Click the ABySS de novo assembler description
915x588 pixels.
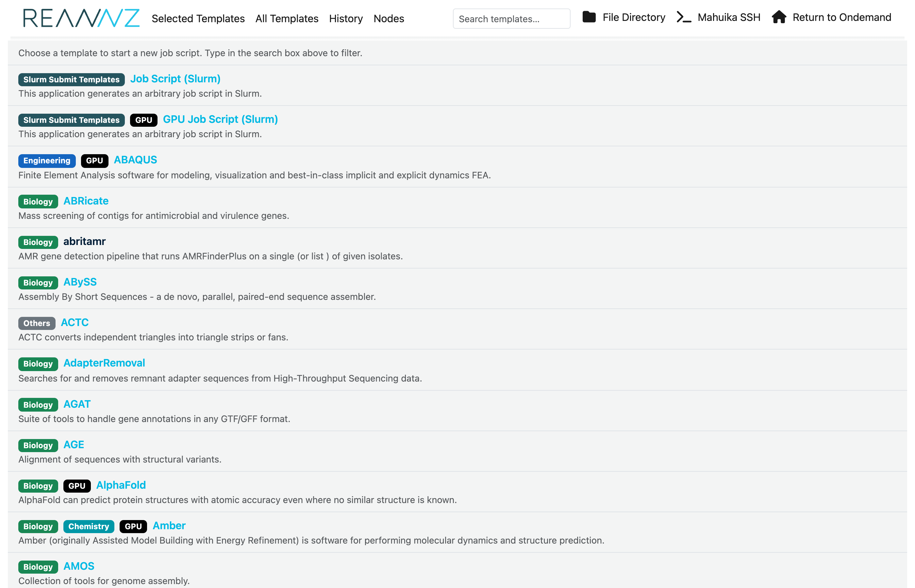[x=197, y=297]
